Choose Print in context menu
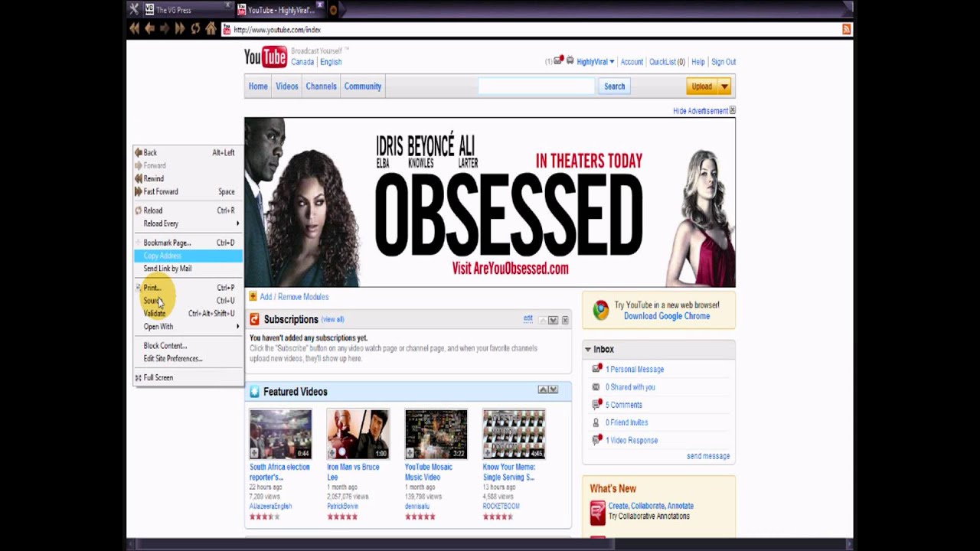The width and height of the screenshot is (980, 551). coord(188,288)
